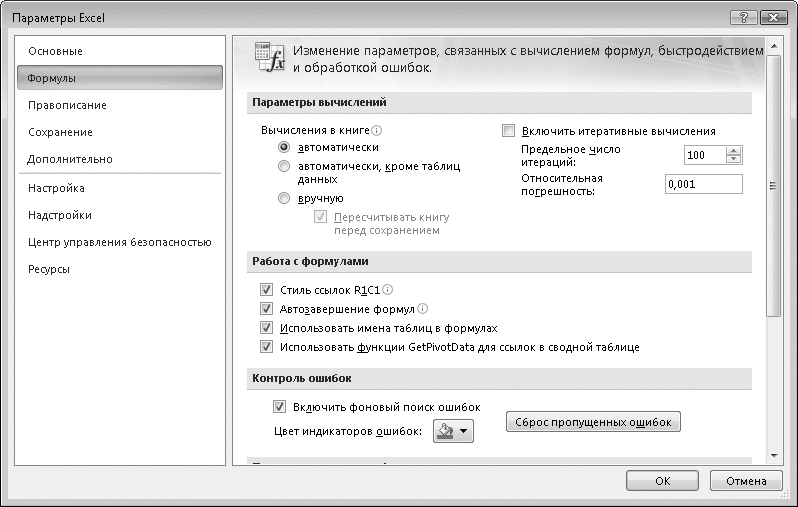Image resolution: width=798 pixels, height=507 pixels.
Task: Open "Центр управления безопасностью" section
Action: pos(119,242)
